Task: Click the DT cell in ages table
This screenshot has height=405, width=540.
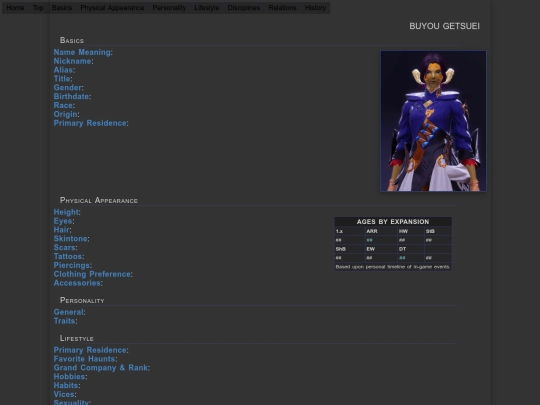Action: click(x=411, y=249)
